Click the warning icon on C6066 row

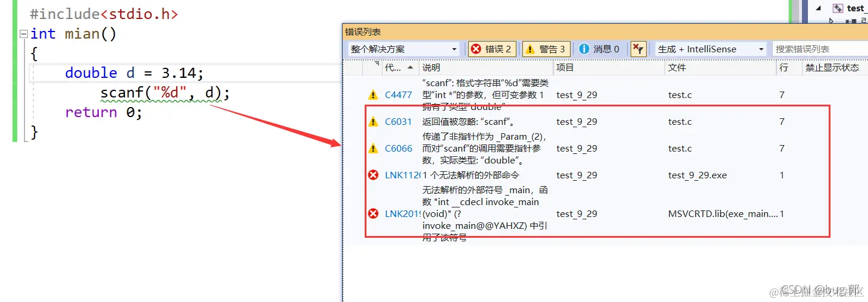373,149
